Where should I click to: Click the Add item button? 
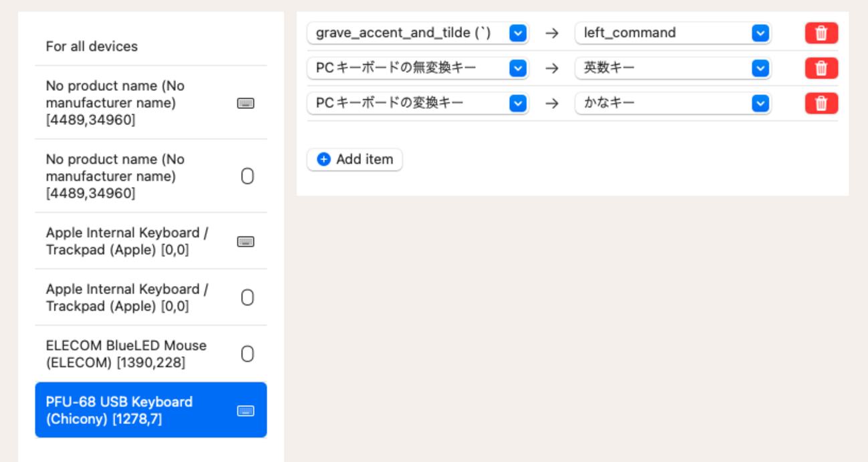point(355,159)
